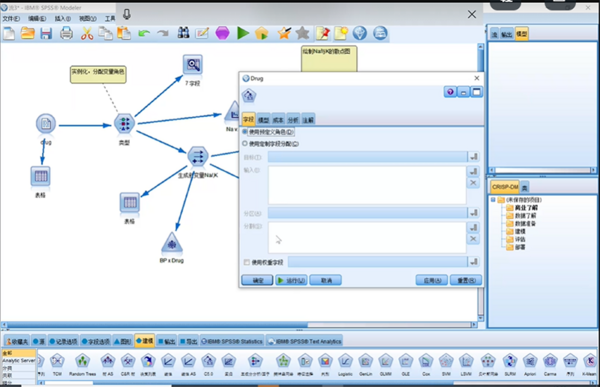Switch to the 模型 tab in Drug dialog
Screen dimensions: 600x387
[263, 119]
